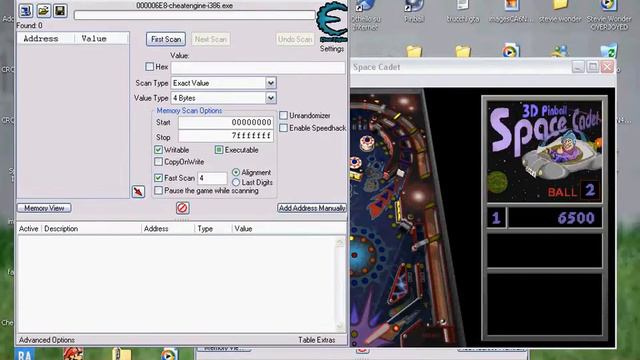The height and width of the screenshot is (360, 640).
Task: Click the folder icon in taskbar
Action: coord(122,354)
